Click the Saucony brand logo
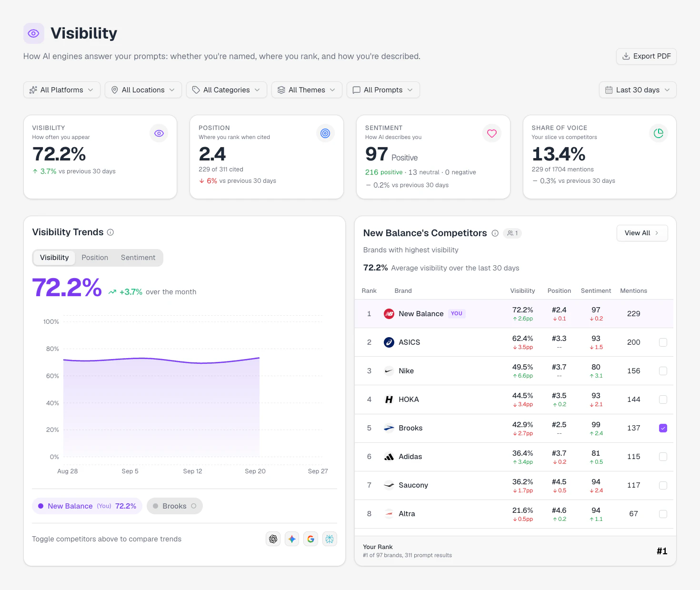Viewport: 700px width, 590px height. (389, 485)
